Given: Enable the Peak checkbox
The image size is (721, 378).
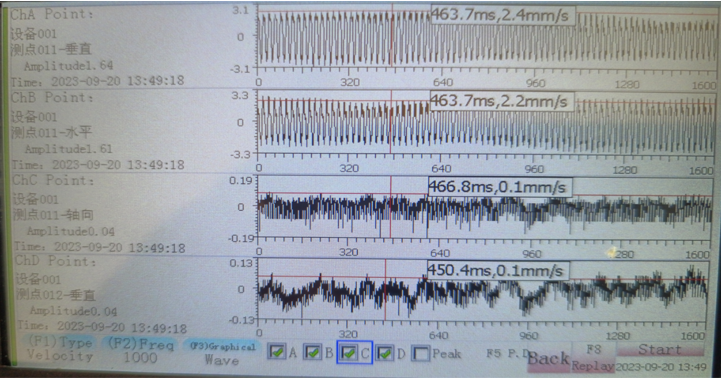Looking at the screenshot, I should click(x=420, y=354).
